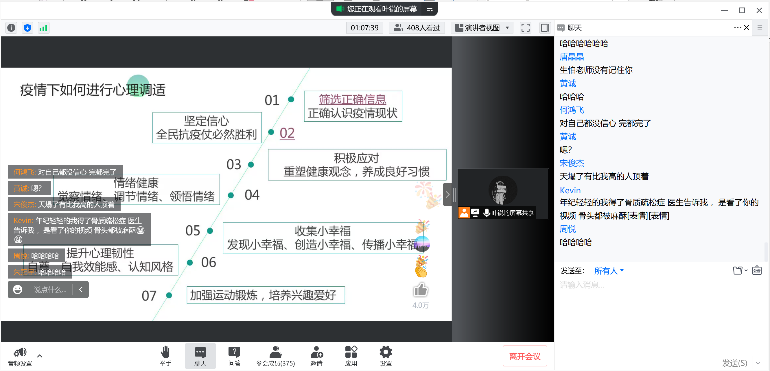Open meeting settings gear icon
This screenshot has width=770, height=371.
coord(386,356)
